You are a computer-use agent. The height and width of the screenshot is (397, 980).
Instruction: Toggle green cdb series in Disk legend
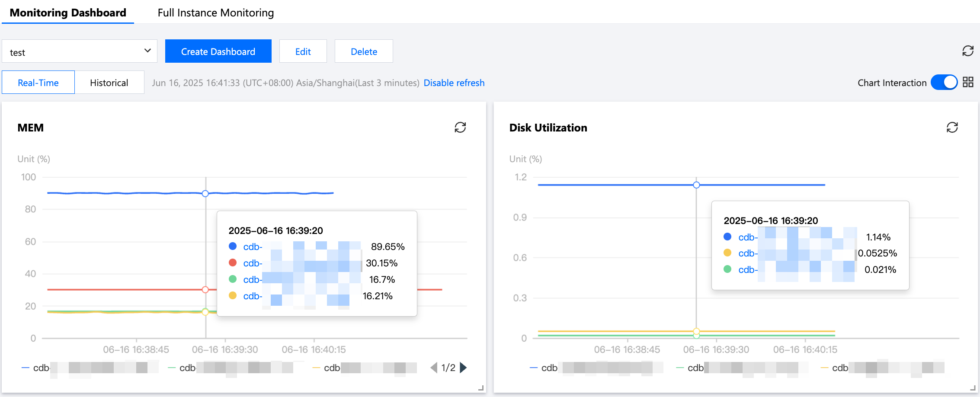point(695,368)
